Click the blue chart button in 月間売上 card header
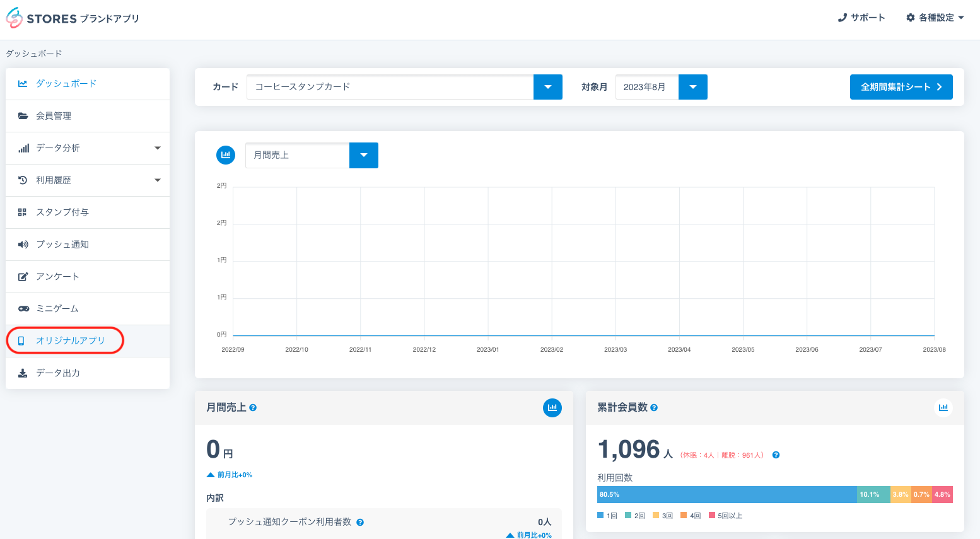 pos(552,408)
